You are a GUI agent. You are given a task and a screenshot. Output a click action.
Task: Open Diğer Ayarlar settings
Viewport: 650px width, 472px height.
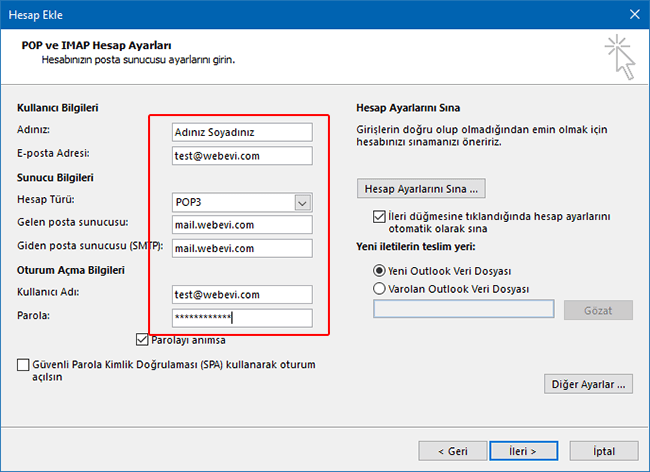click(588, 384)
